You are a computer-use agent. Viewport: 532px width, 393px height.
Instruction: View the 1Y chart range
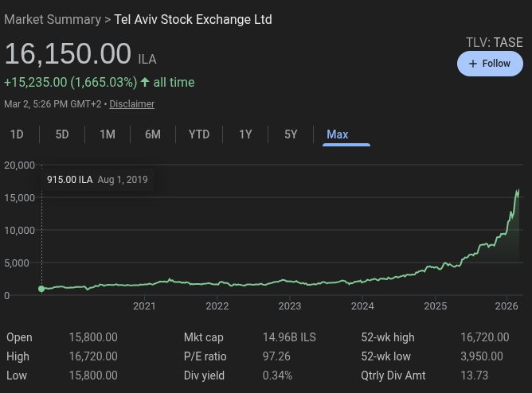245,134
